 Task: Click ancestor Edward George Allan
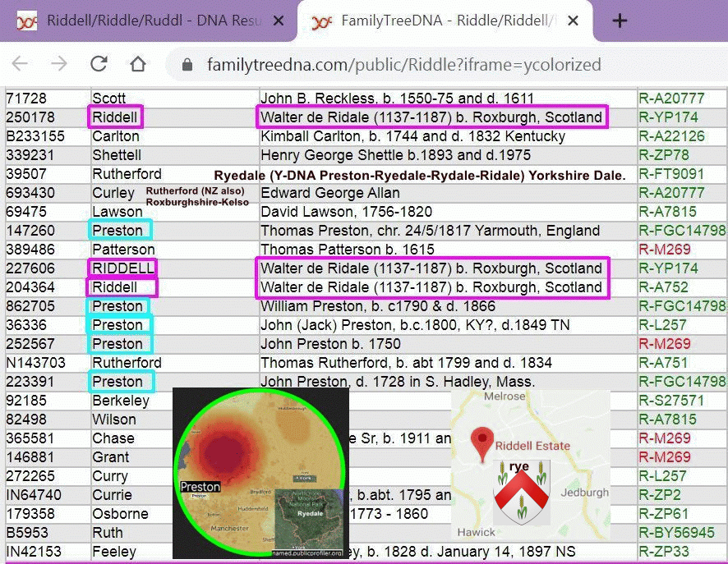point(330,193)
